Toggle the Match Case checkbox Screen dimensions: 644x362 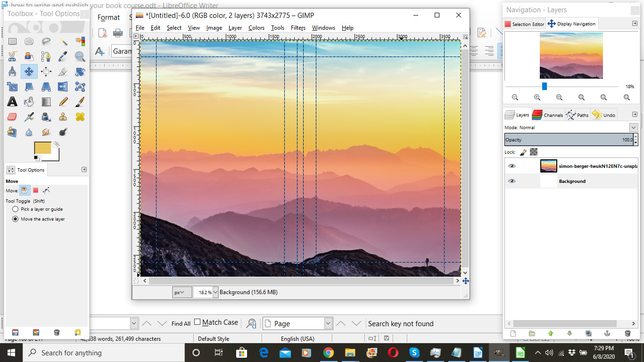point(198,322)
